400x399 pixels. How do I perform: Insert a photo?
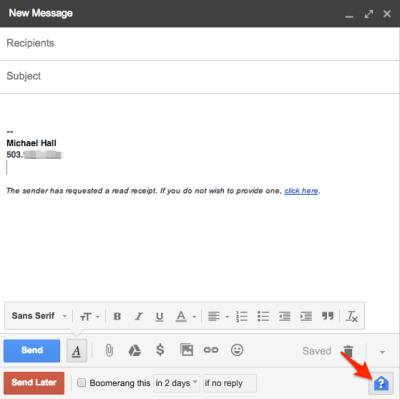(x=187, y=350)
